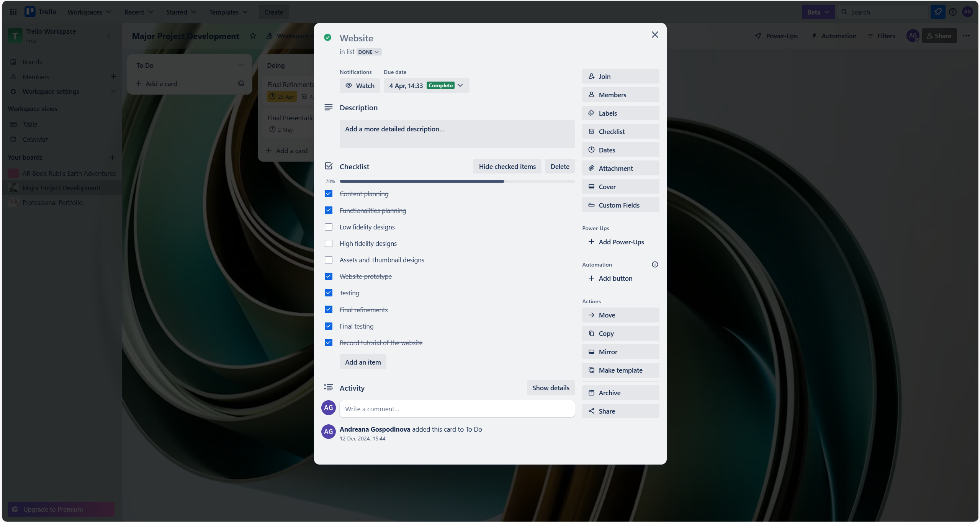Click the apps grid switcher icon
Viewport: 980px width, 522px height.
click(13, 12)
